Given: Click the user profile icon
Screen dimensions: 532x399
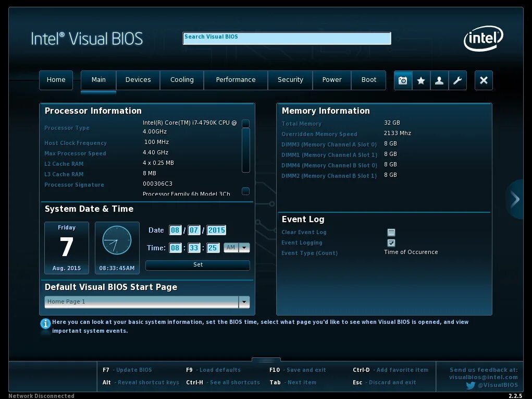Looking at the screenshot, I should click(x=439, y=80).
